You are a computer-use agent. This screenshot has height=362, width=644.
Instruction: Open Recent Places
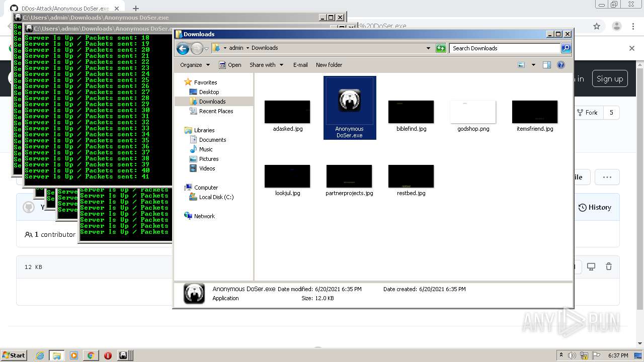(x=216, y=111)
